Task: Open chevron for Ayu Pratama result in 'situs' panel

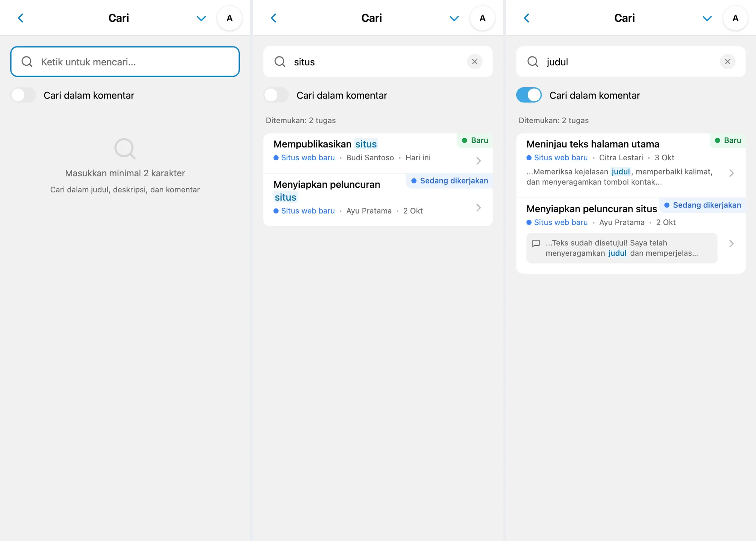Action: [x=479, y=208]
